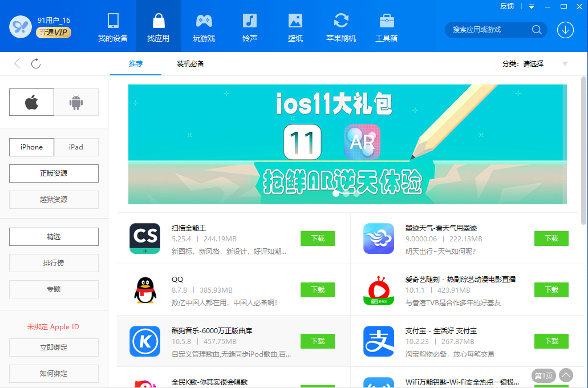Viewport: 588px width, 388px height.
Task: Click 立即绑定 to bind Apple ID
Action: [x=54, y=347]
